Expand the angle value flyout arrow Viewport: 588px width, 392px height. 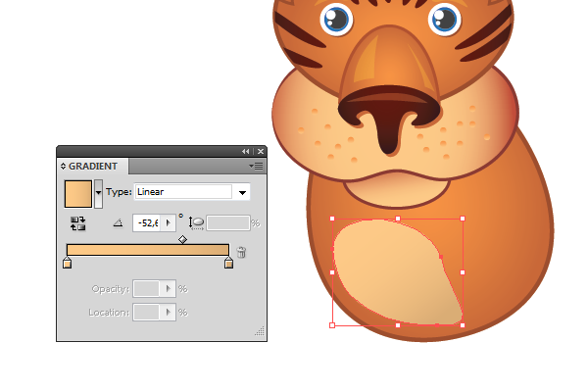(x=169, y=223)
